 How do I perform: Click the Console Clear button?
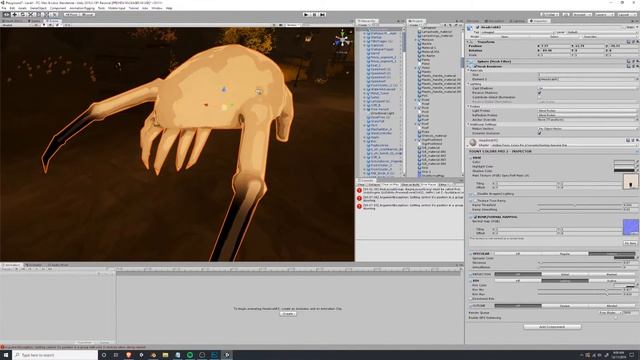(x=361, y=184)
